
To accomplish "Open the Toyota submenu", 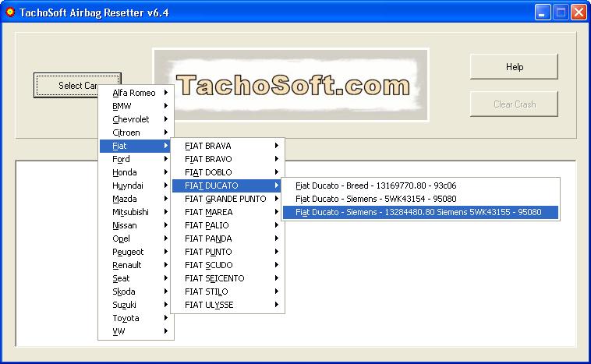I will pos(135,318).
